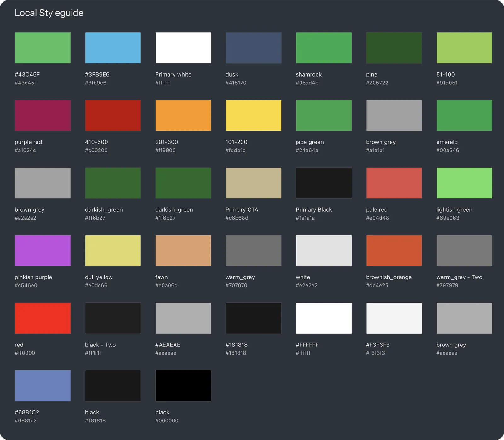Choose the #6881C2 blue swatch
The image size is (504, 440).
click(43, 386)
